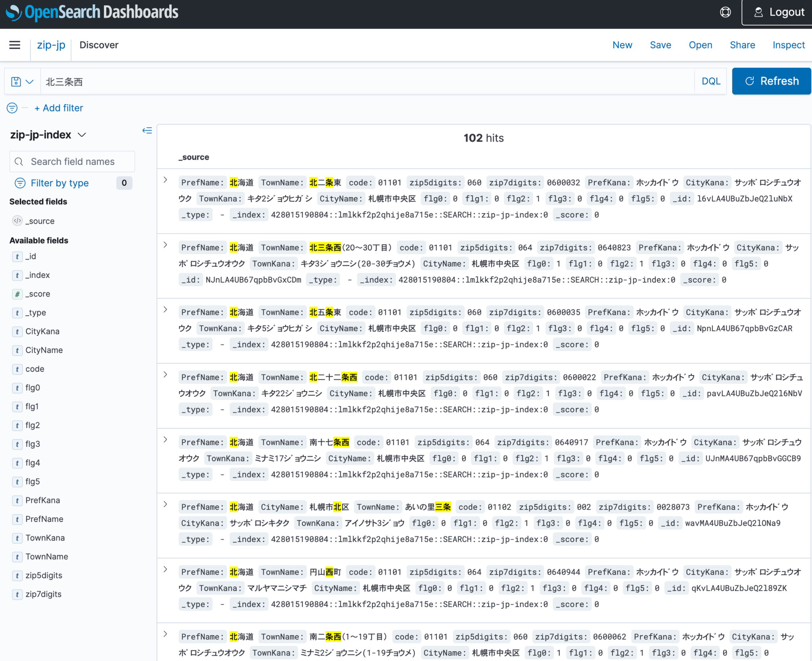This screenshot has width=812, height=661.
Task: Click the text type icon beside CityKana
Action: coord(17,331)
